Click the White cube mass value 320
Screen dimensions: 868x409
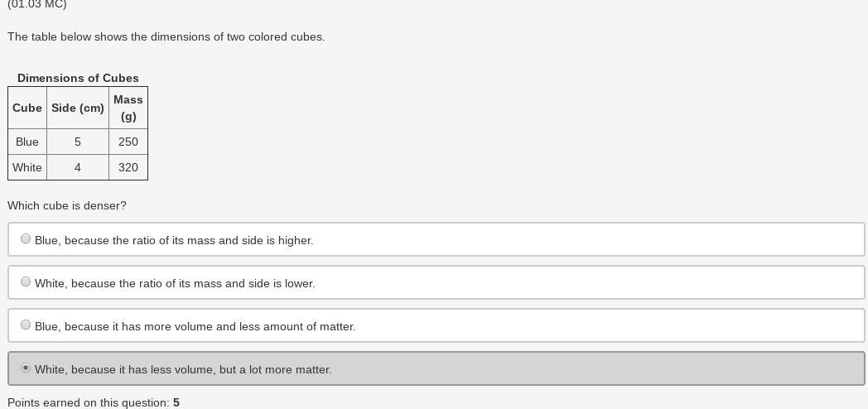[x=128, y=167]
